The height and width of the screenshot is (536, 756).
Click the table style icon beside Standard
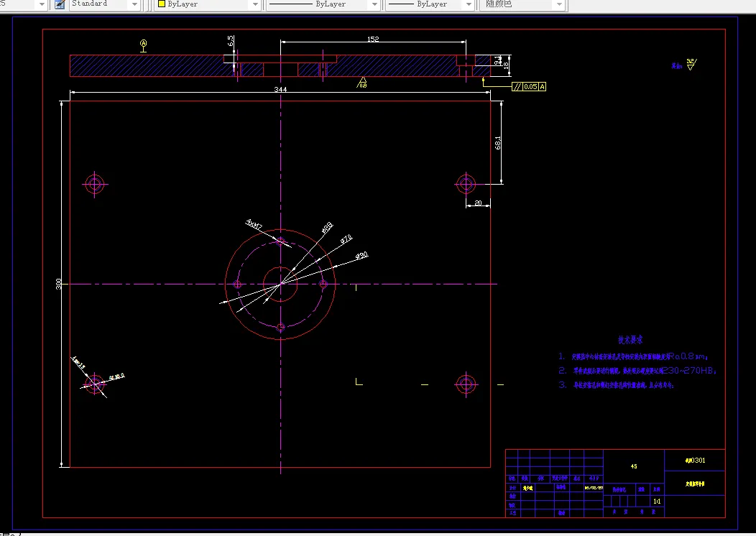pos(60,4)
